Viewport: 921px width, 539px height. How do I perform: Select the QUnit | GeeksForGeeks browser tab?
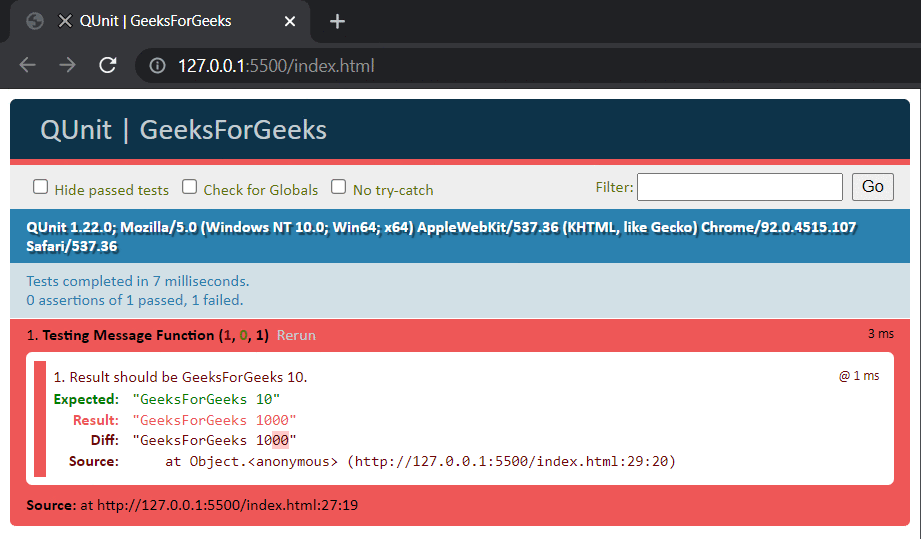pos(155,21)
